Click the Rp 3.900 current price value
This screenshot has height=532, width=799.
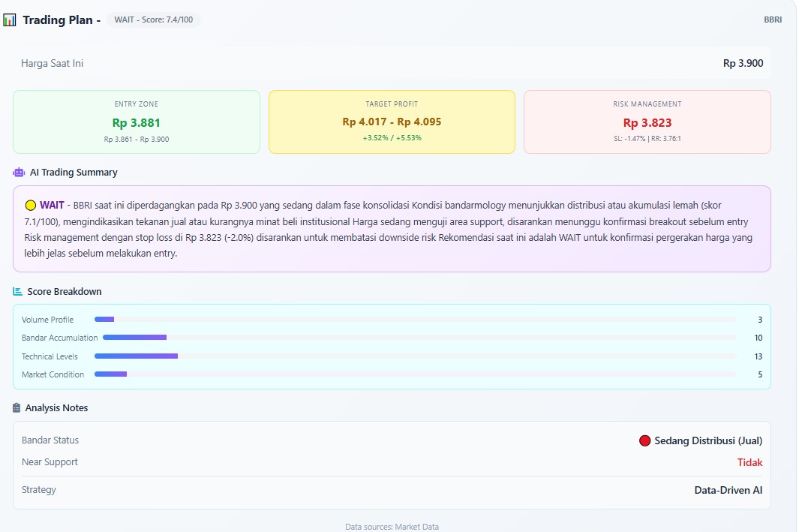point(743,64)
